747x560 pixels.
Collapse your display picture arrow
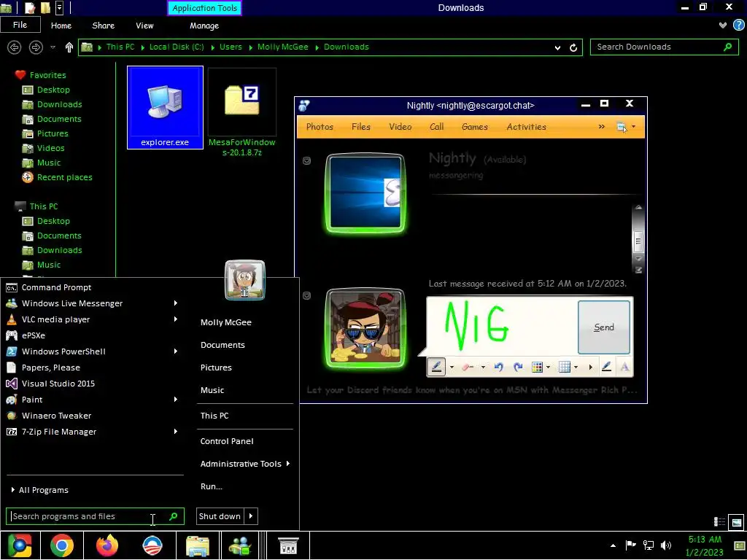[307, 295]
